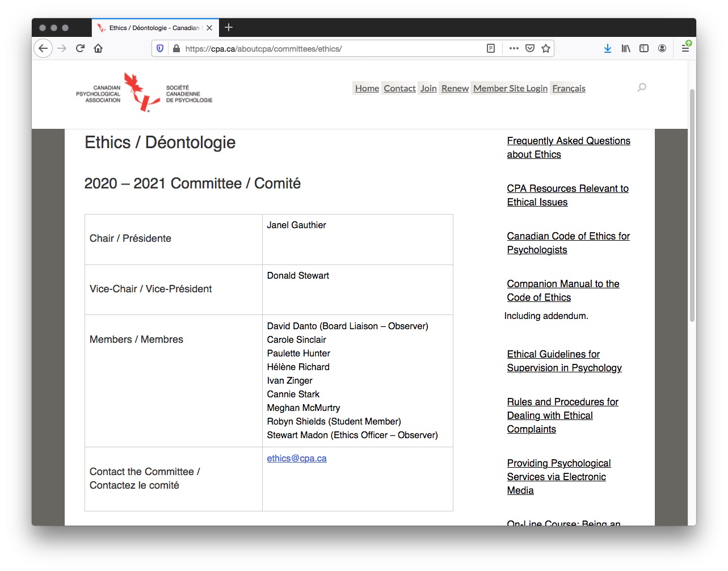Open Firefox account icon
Viewport: 728px width, 571px height.
(x=662, y=48)
